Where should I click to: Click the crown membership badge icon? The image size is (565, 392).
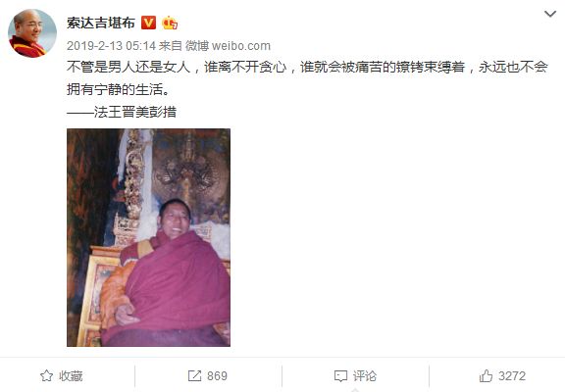point(170,23)
